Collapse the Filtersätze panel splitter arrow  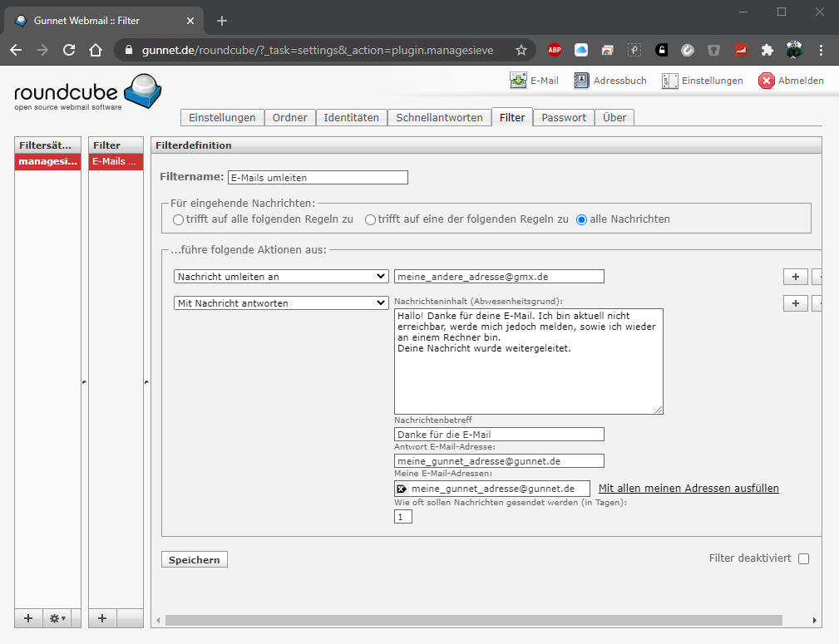pyautogui.click(x=85, y=382)
